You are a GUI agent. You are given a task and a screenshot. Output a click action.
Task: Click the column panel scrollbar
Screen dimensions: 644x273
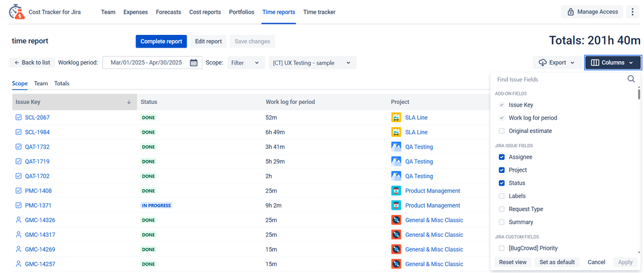pyautogui.click(x=639, y=94)
